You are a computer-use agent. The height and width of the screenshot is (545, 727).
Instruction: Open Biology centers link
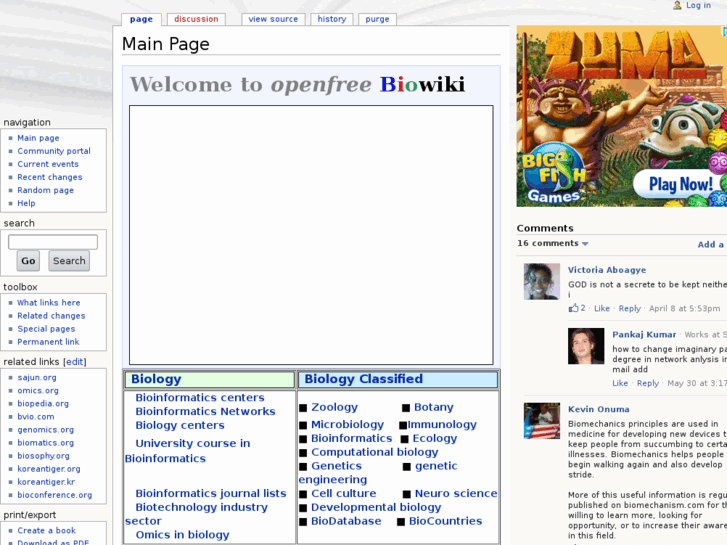pyautogui.click(x=180, y=425)
